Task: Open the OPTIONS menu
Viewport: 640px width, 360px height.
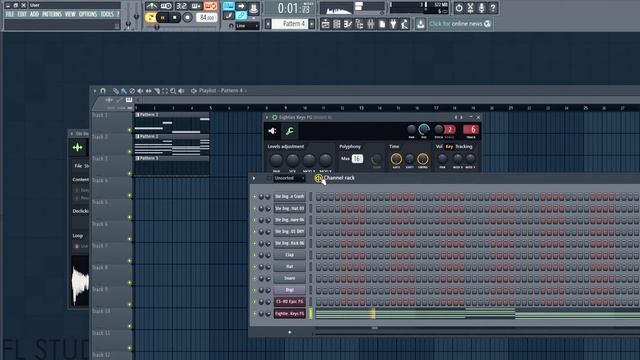Action: click(88, 14)
